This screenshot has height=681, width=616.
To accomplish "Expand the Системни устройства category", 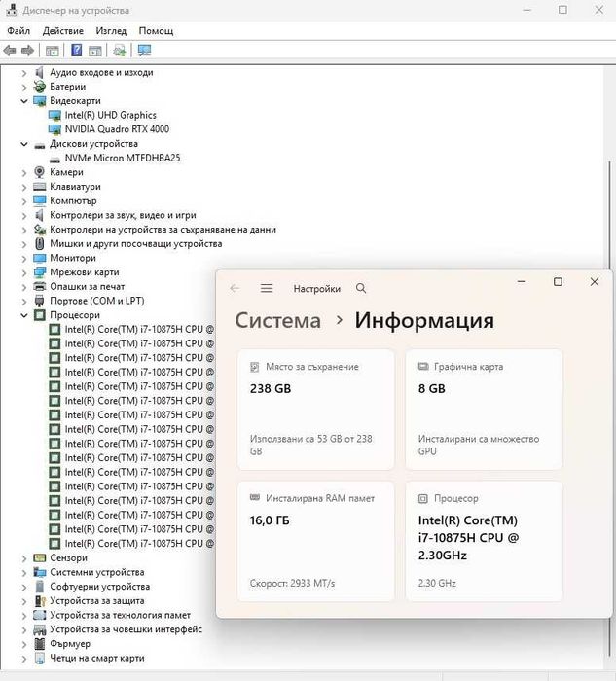I will 24,572.
